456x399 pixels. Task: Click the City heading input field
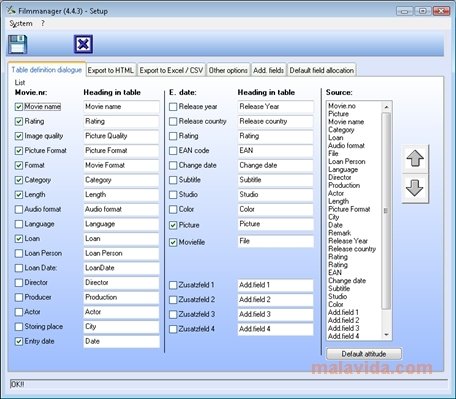click(121, 327)
